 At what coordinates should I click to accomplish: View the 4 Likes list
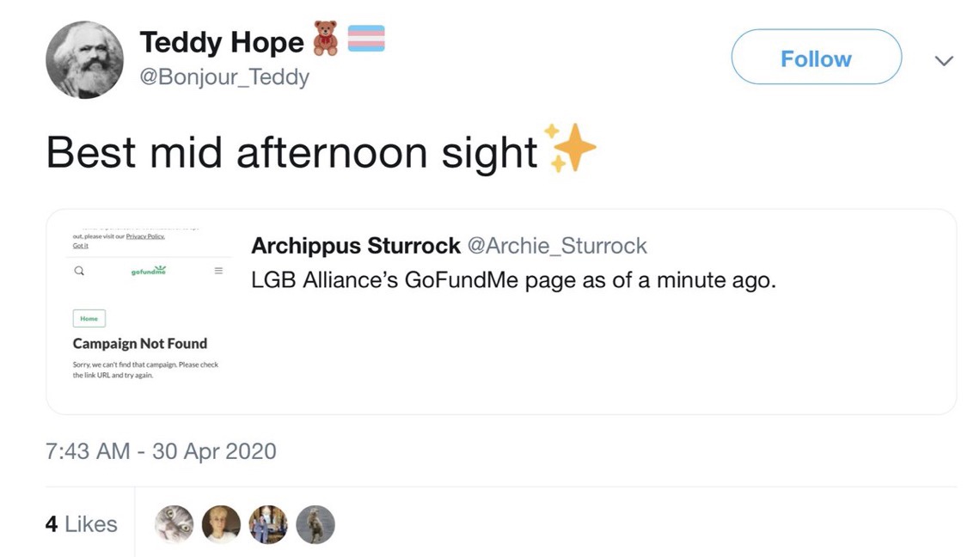point(81,524)
